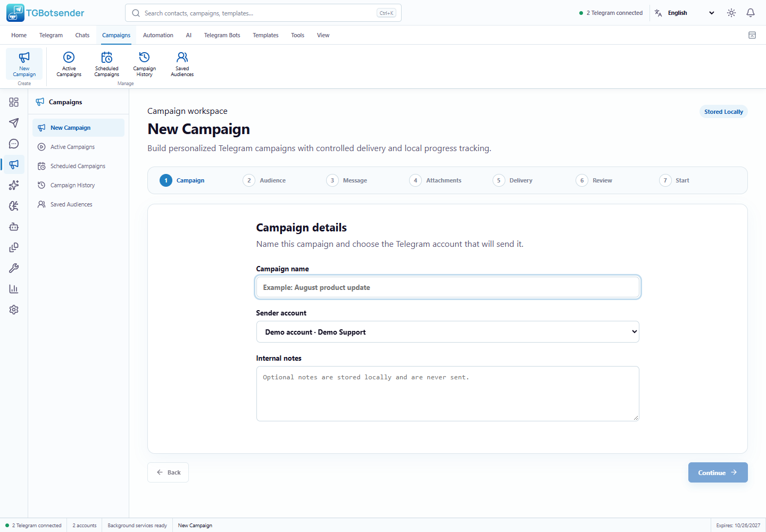Click the Stored Locally badge
Image resolution: width=766 pixels, height=532 pixels.
click(723, 112)
